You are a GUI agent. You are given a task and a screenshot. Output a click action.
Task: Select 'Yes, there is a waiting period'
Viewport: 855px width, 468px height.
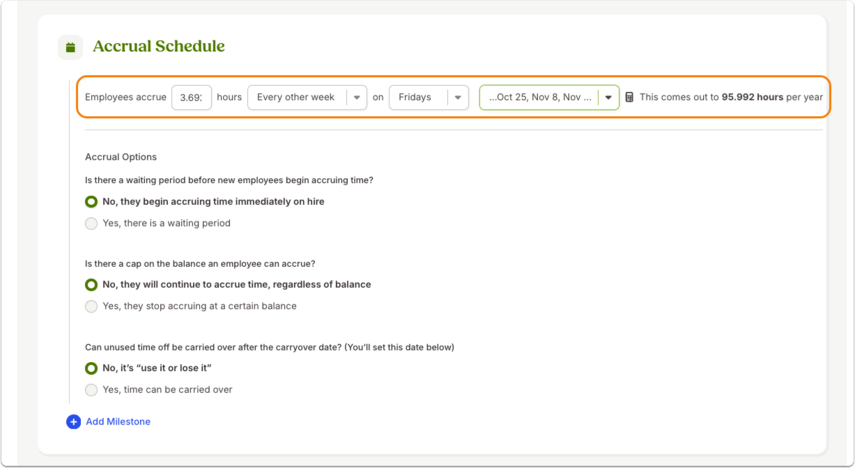[x=91, y=224]
